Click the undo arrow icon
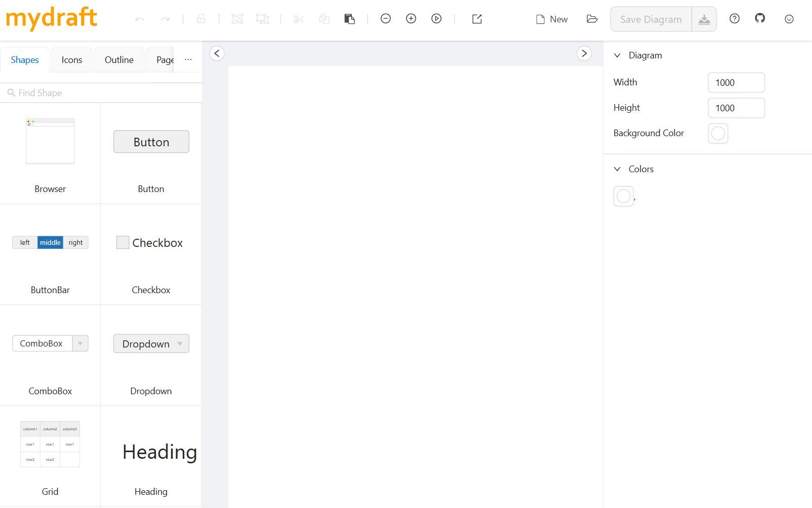The image size is (812, 508). pyautogui.click(x=140, y=19)
